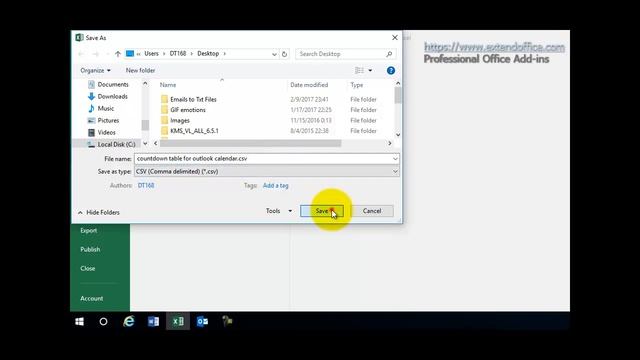Open Word from the taskbar

point(153,322)
